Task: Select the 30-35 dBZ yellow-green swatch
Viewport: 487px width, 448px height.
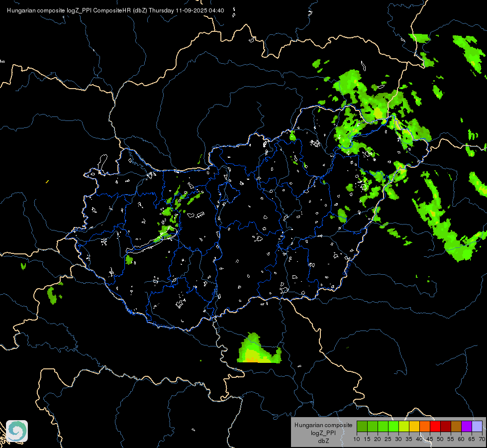Action: tap(404, 427)
